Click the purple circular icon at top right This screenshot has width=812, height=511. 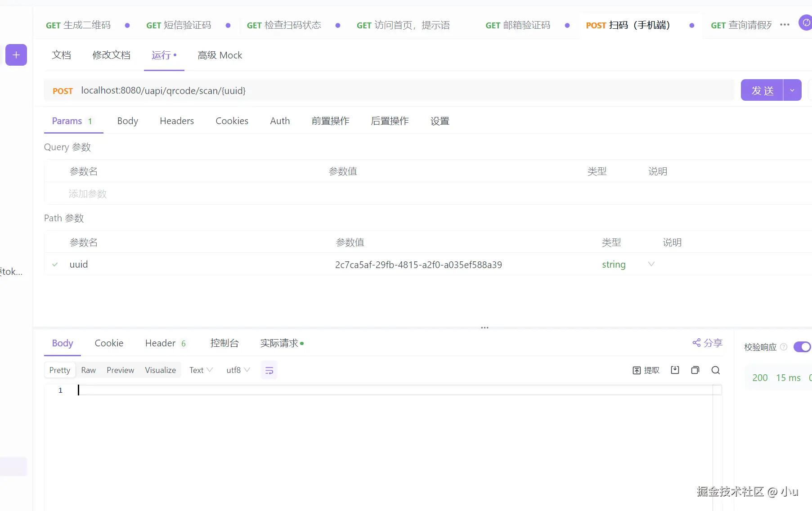805,22
